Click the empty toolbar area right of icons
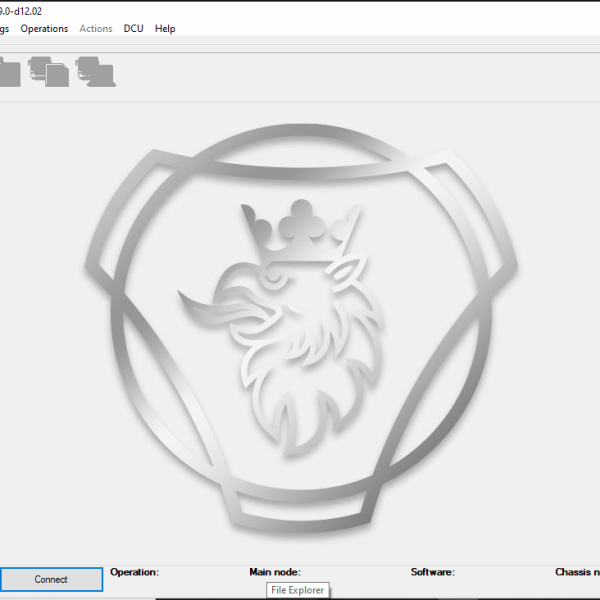This screenshot has width=600, height=600. point(350,72)
